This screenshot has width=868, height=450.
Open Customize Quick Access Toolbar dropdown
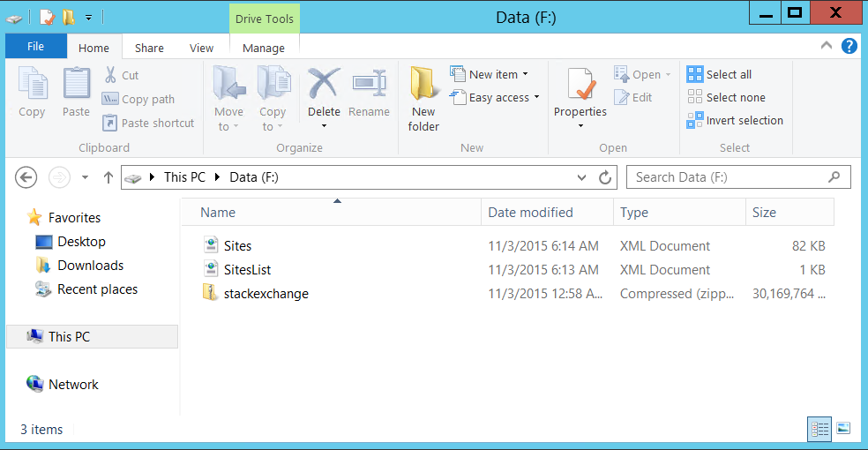[x=88, y=18]
